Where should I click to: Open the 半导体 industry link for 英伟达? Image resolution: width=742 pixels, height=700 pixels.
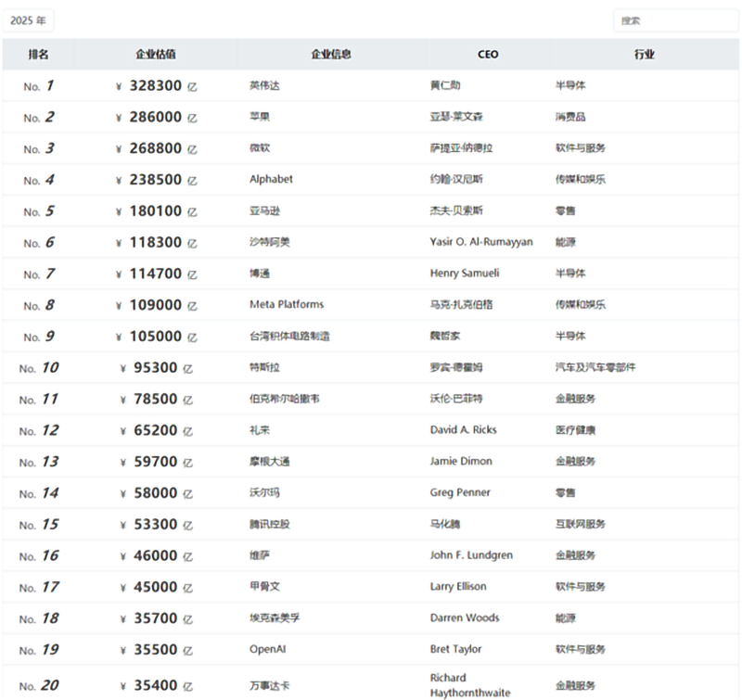point(560,85)
